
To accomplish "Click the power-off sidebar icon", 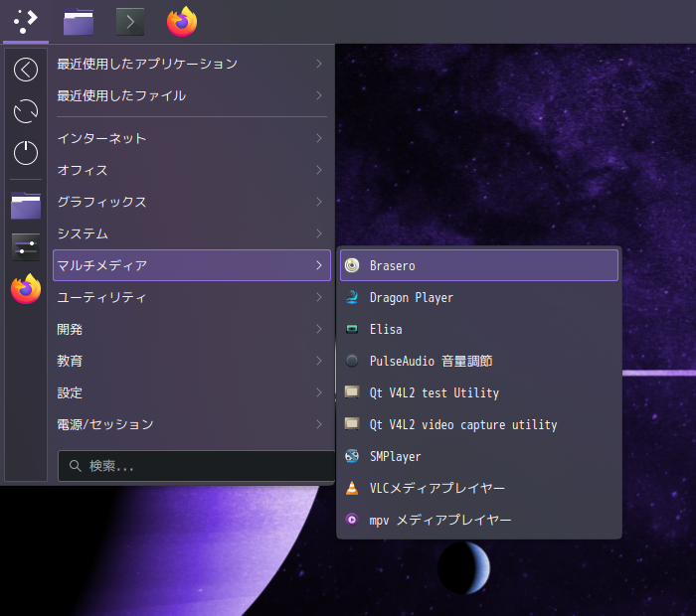I will click(x=26, y=153).
